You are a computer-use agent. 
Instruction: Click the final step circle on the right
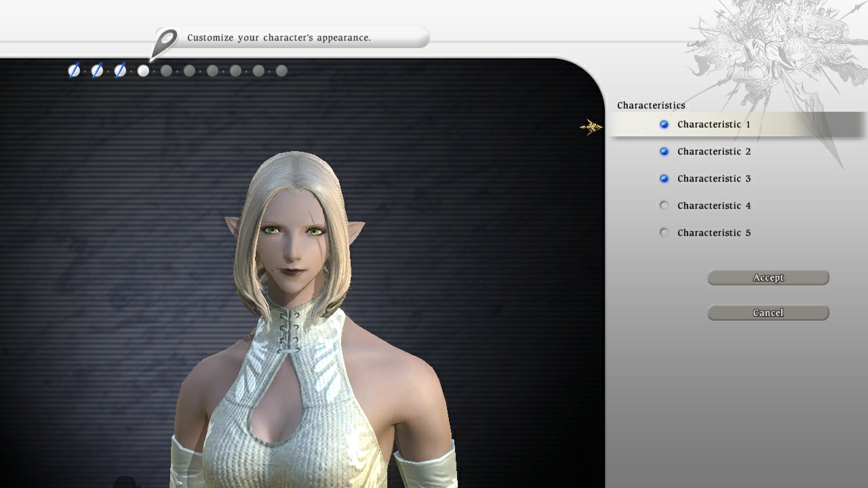pos(281,70)
